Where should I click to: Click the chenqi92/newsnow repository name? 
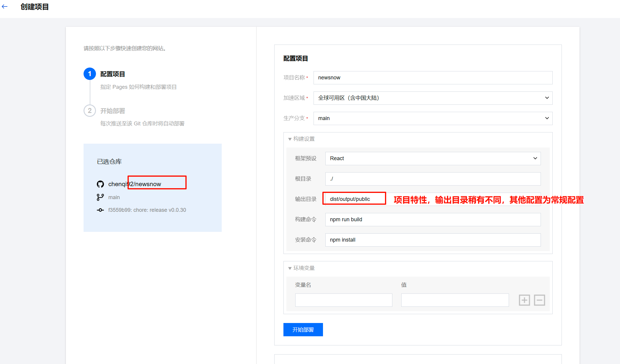pyautogui.click(x=135, y=184)
